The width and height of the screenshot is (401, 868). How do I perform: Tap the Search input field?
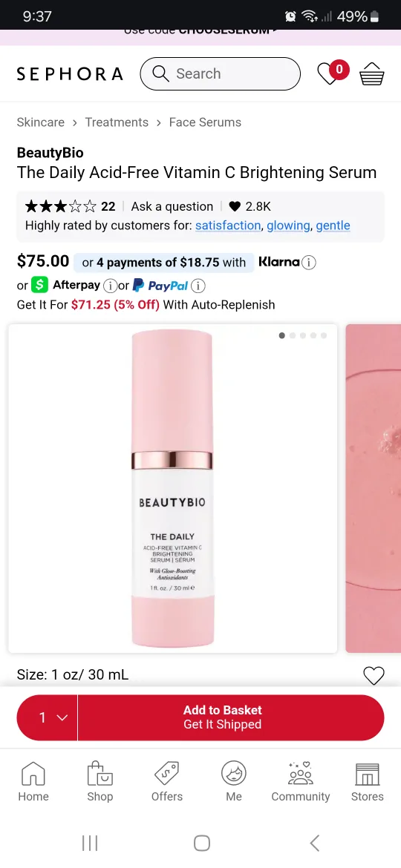click(221, 73)
